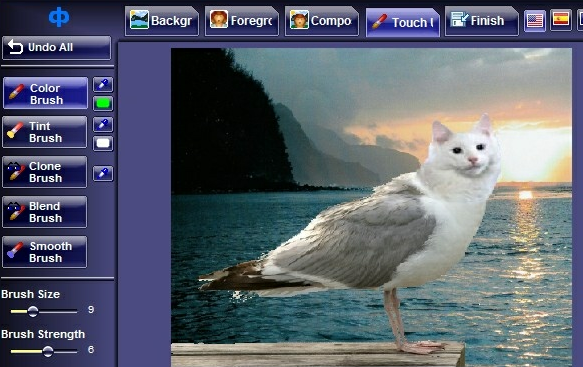Select the Smooth Brush tool

pyautogui.click(x=45, y=252)
